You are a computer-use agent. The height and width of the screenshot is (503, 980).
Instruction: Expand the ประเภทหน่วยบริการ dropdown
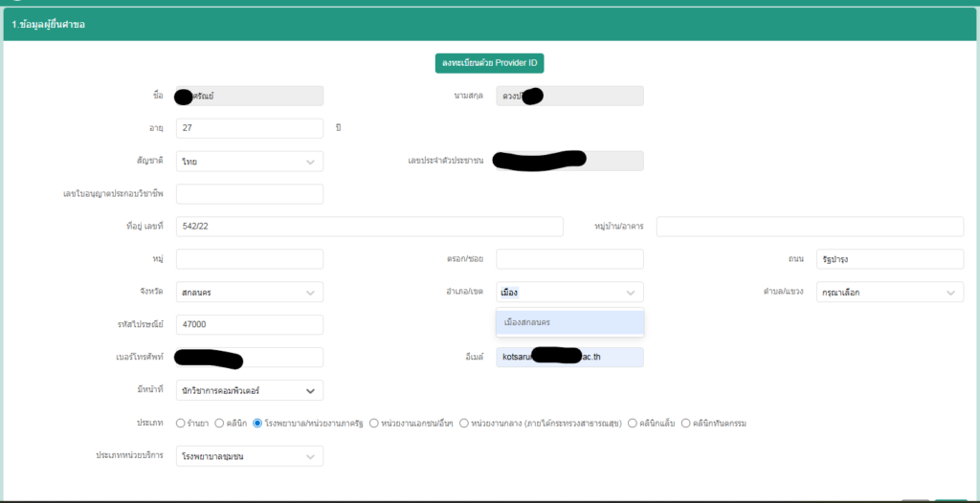tap(249, 457)
